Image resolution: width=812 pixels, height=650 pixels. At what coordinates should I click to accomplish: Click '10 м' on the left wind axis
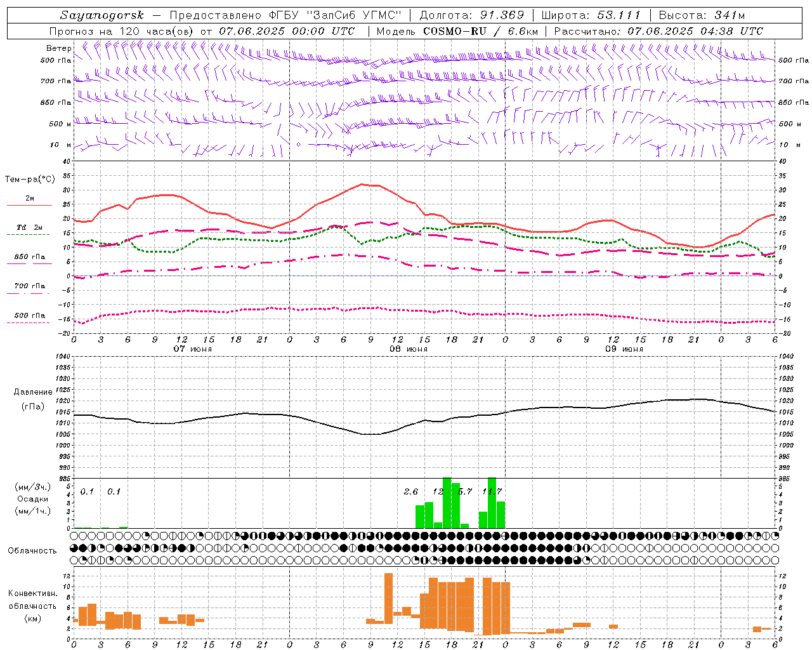click(x=61, y=145)
